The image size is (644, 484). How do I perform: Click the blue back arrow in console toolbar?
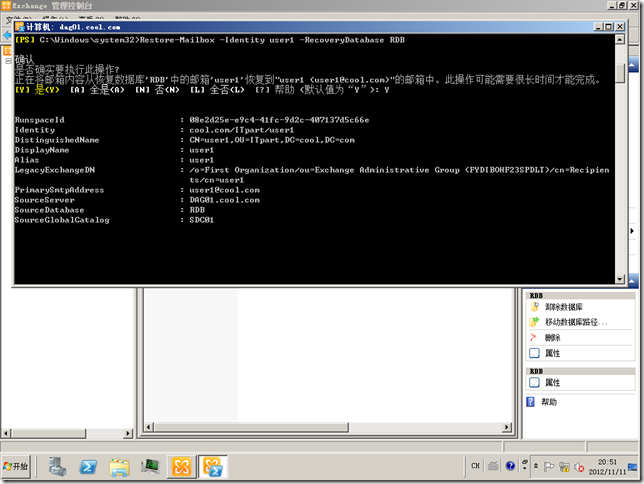click(7, 35)
